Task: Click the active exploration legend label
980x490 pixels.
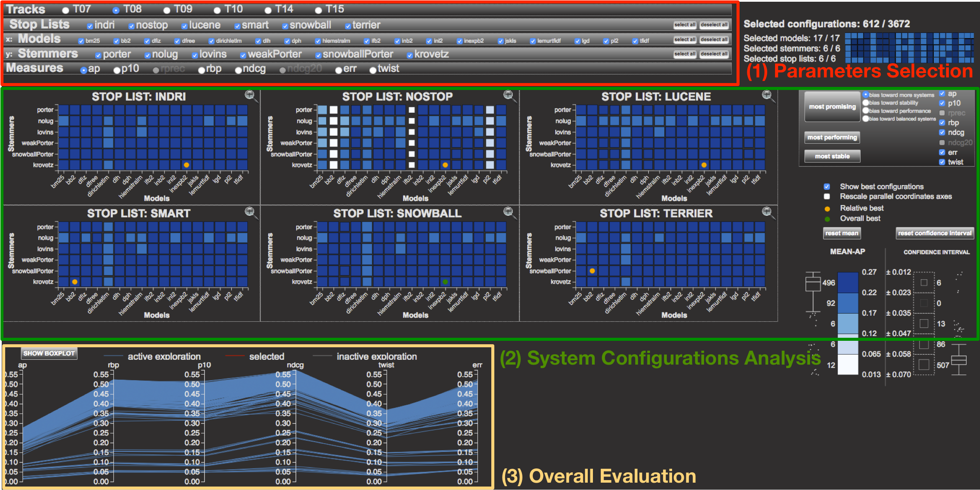Action: pyautogui.click(x=164, y=357)
